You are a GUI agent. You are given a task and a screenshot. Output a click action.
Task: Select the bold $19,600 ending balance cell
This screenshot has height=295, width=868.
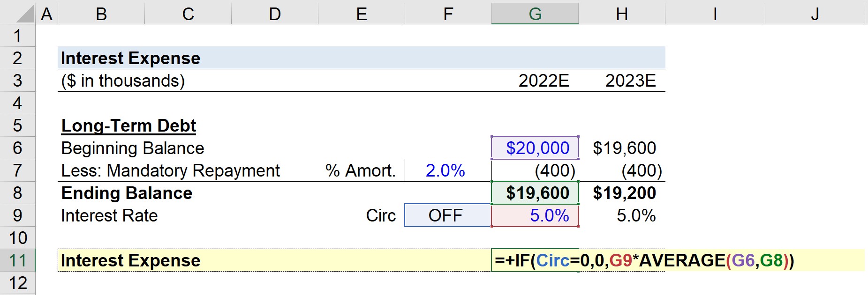[x=535, y=193]
